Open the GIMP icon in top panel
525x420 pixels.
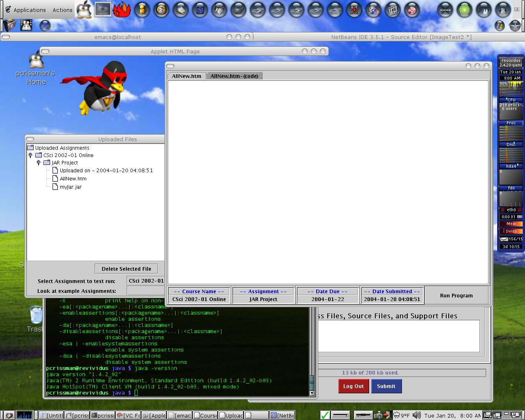tap(238, 10)
